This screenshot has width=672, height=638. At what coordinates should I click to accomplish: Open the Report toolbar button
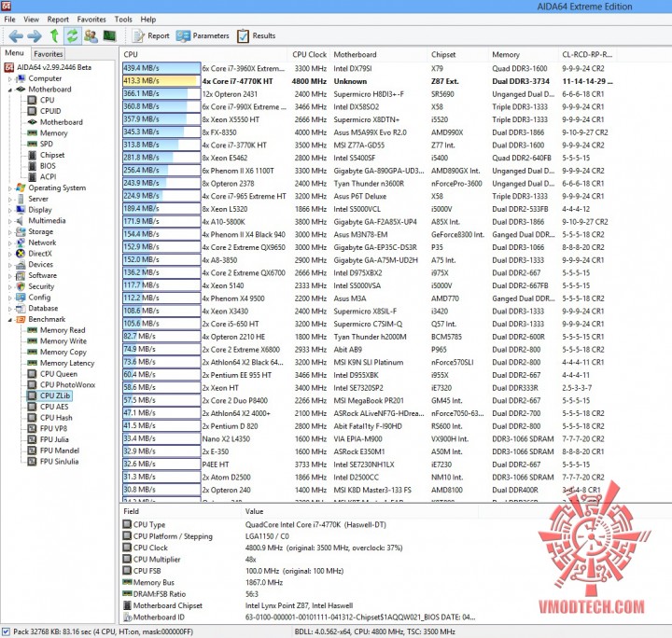[x=150, y=36]
